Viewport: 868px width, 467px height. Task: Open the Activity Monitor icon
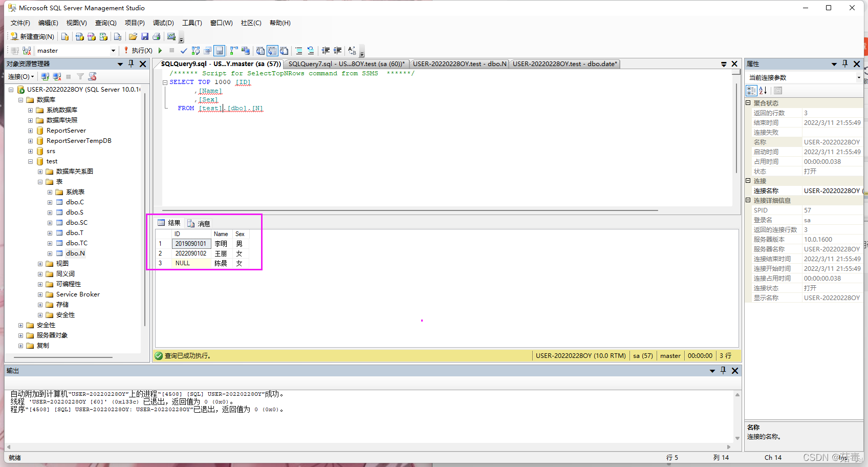pyautogui.click(x=171, y=36)
